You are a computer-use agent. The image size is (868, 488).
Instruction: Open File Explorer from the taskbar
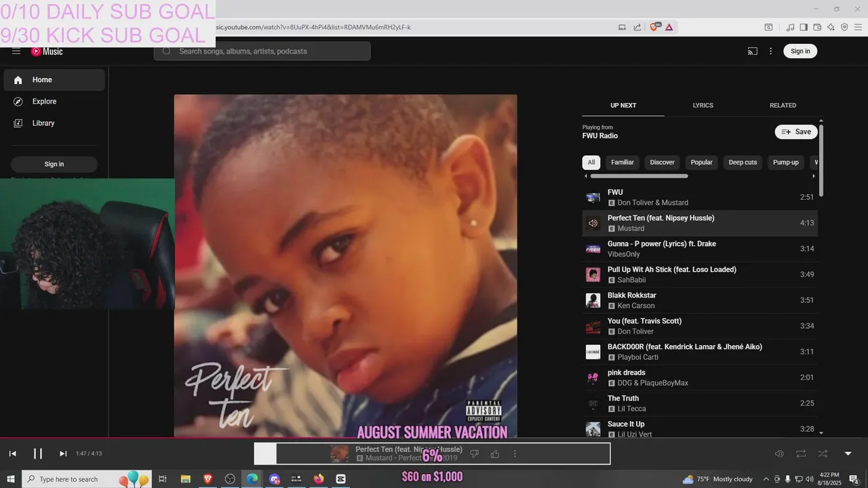pos(185,479)
